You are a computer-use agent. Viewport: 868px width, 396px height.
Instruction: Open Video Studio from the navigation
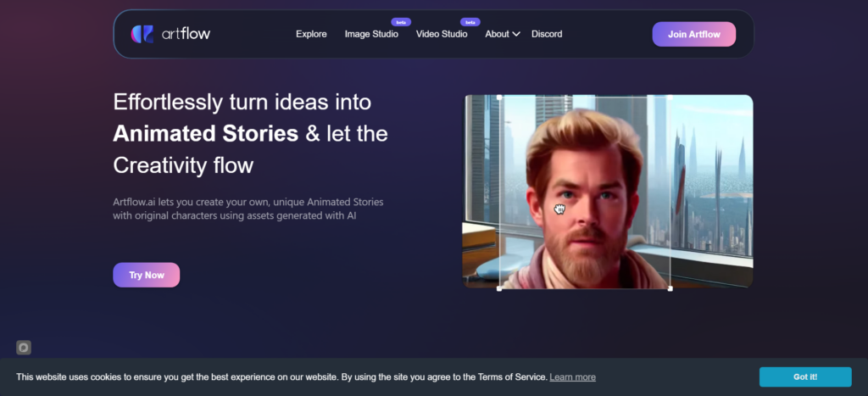(442, 34)
